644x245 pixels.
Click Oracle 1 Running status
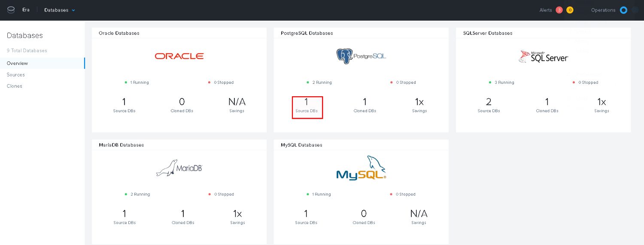pyautogui.click(x=137, y=83)
